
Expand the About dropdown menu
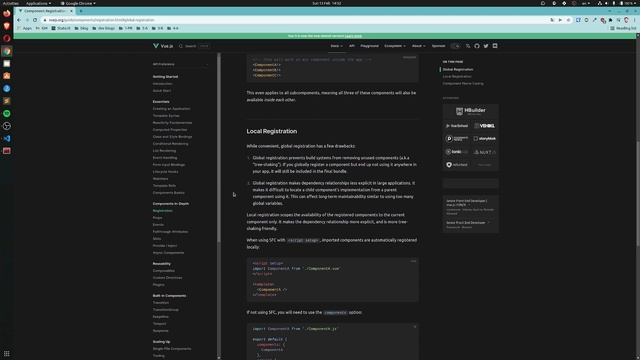(x=418, y=46)
